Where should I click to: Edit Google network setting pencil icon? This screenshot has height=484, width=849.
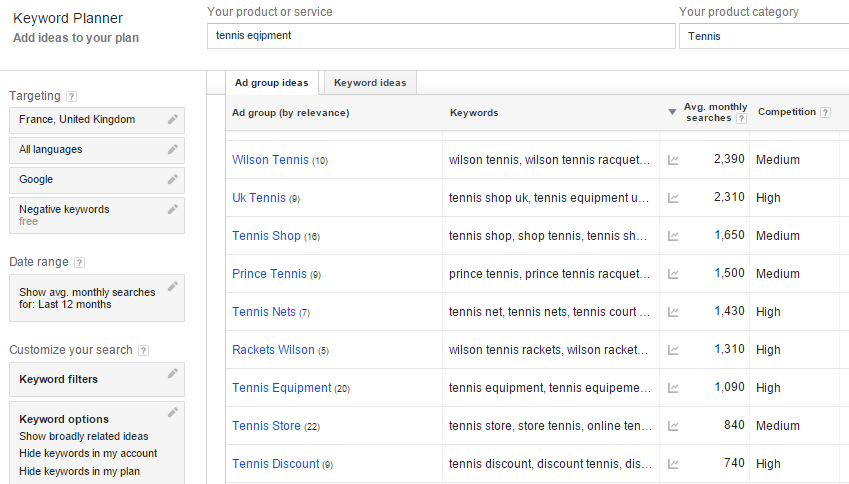[x=173, y=179]
